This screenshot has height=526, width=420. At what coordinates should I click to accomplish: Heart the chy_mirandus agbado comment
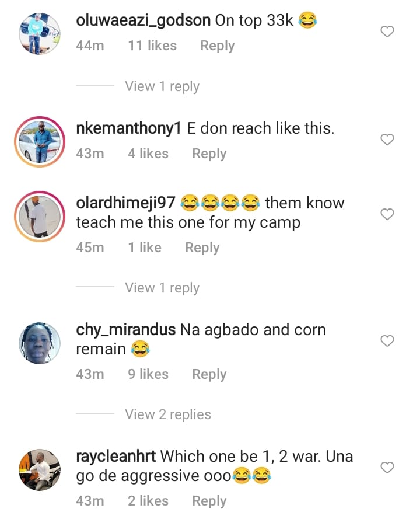click(387, 341)
